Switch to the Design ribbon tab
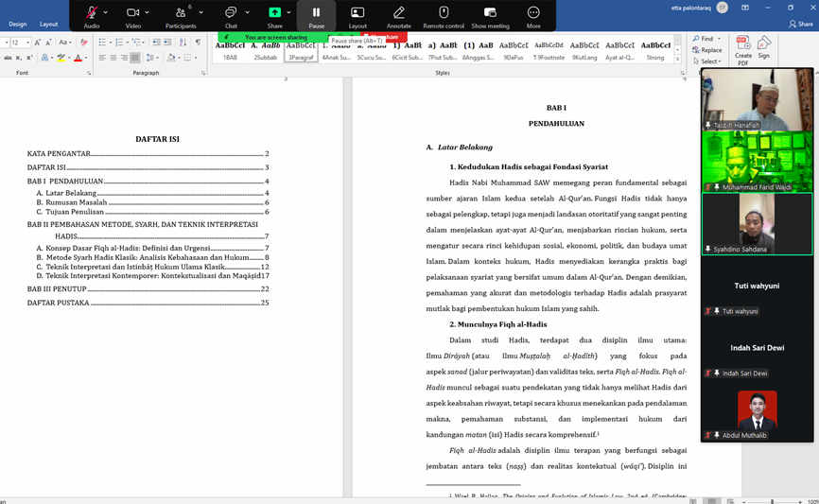Image resolution: width=819 pixels, height=504 pixels. (x=18, y=24)
